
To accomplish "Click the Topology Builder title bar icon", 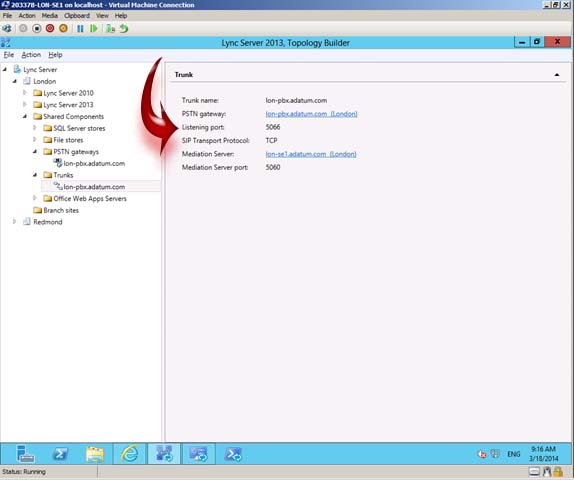I will (6, 42).
